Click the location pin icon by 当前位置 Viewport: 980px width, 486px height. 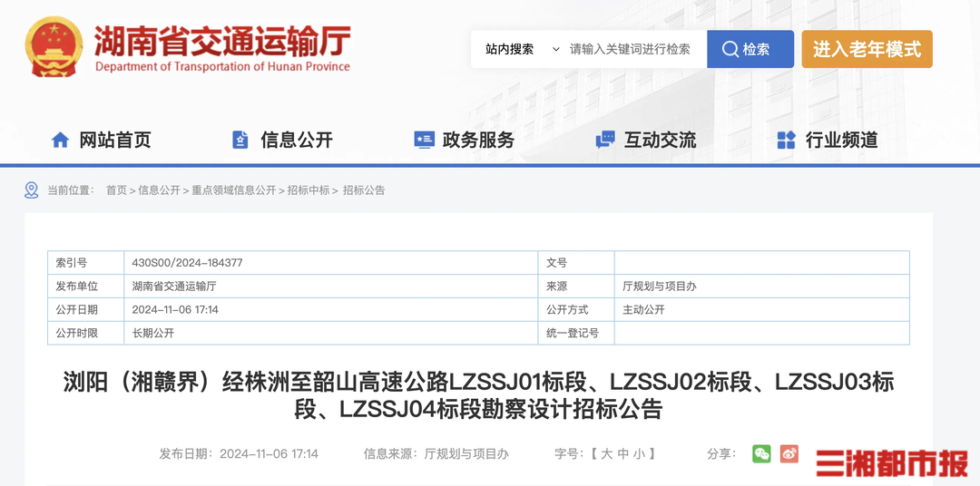[32, 190]
